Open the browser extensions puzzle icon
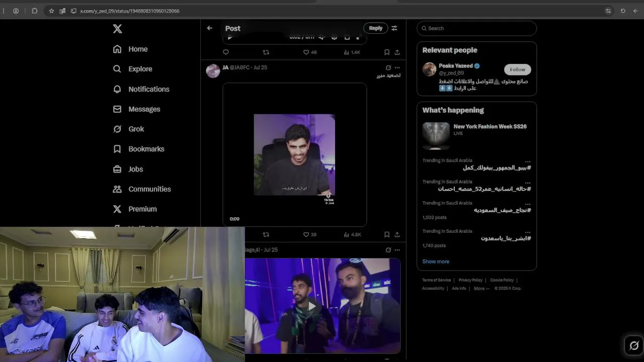The height and width of the screenshot is (362, 644). pos(34,11)
